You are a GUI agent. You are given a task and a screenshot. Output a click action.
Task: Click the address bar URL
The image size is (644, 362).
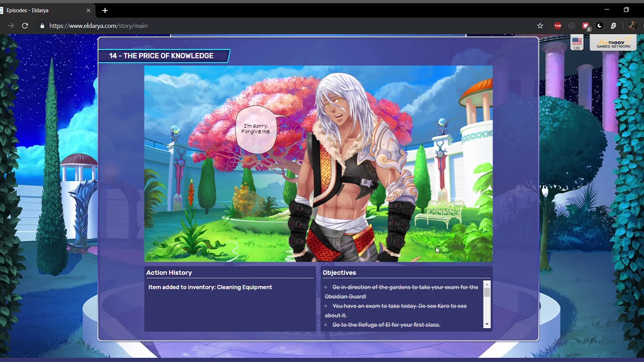click(99, 26)
